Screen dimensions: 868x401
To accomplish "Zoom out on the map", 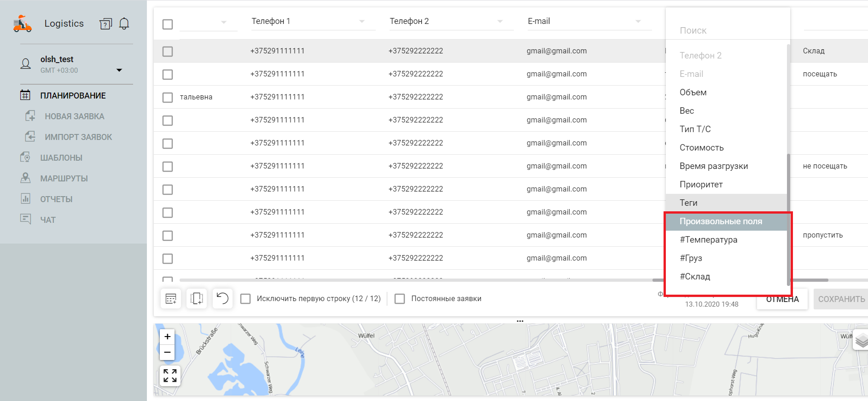I will [167, 352].
